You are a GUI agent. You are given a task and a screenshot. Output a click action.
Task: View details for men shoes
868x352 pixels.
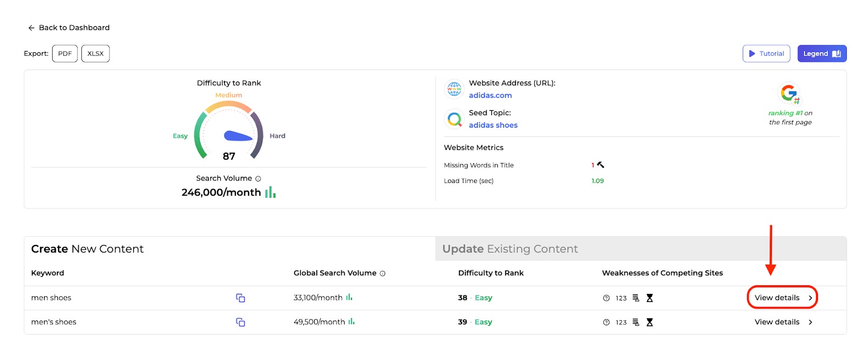782,298
